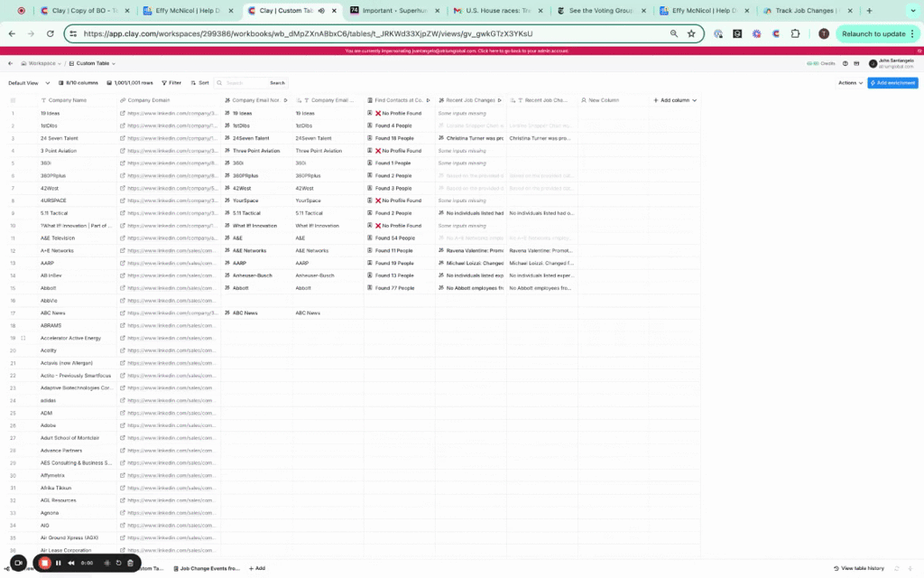The height and width of the screenshot is (578, 924).
Task: Delete the recording using the trash icon
Action: tap(130, 563)
